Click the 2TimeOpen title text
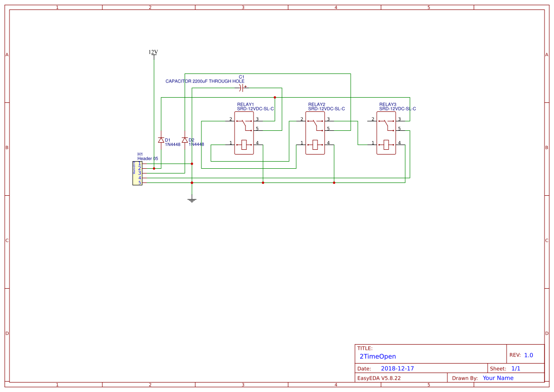 tap(377, 356)
